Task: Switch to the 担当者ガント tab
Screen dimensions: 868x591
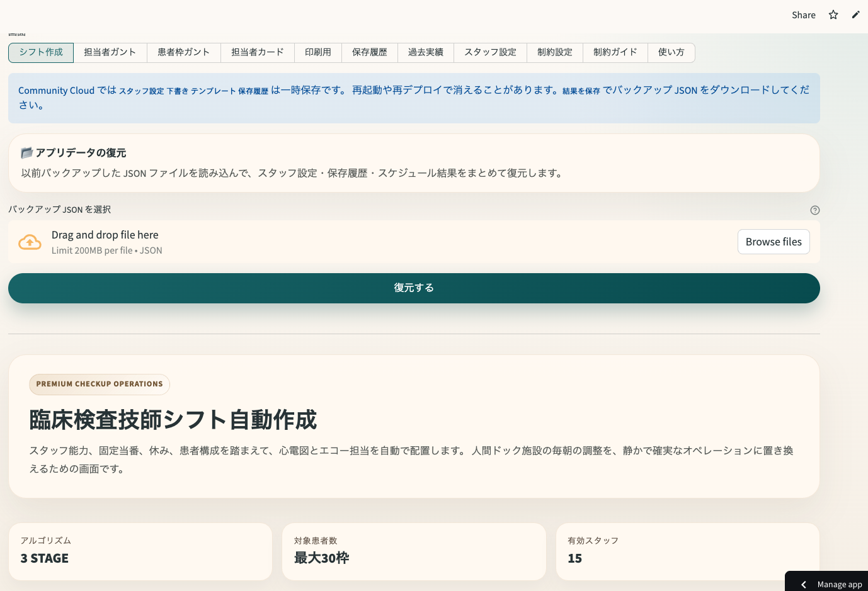Action: (x=110, y=52)
